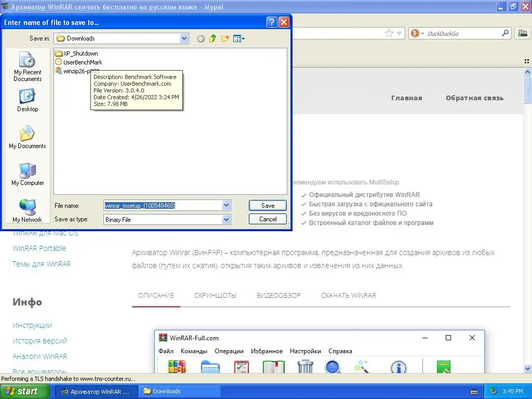Open DuckDuckGo search engine selector

pos(417,33)
